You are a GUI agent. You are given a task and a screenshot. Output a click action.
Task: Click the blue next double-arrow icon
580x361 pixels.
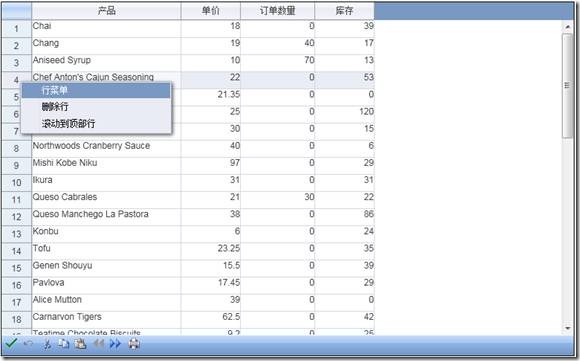point(115,344)
